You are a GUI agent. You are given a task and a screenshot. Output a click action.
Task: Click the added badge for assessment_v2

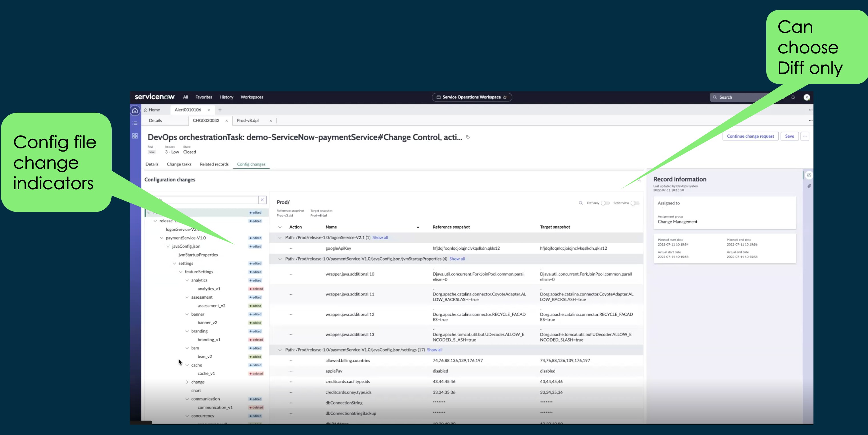256,306
